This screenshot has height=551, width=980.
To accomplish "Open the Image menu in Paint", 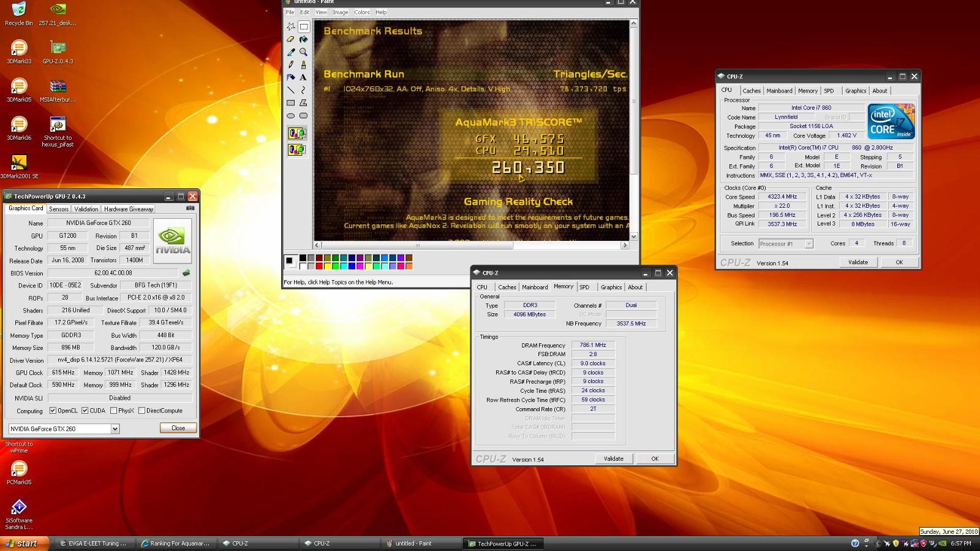I will [x=341, y=12].
